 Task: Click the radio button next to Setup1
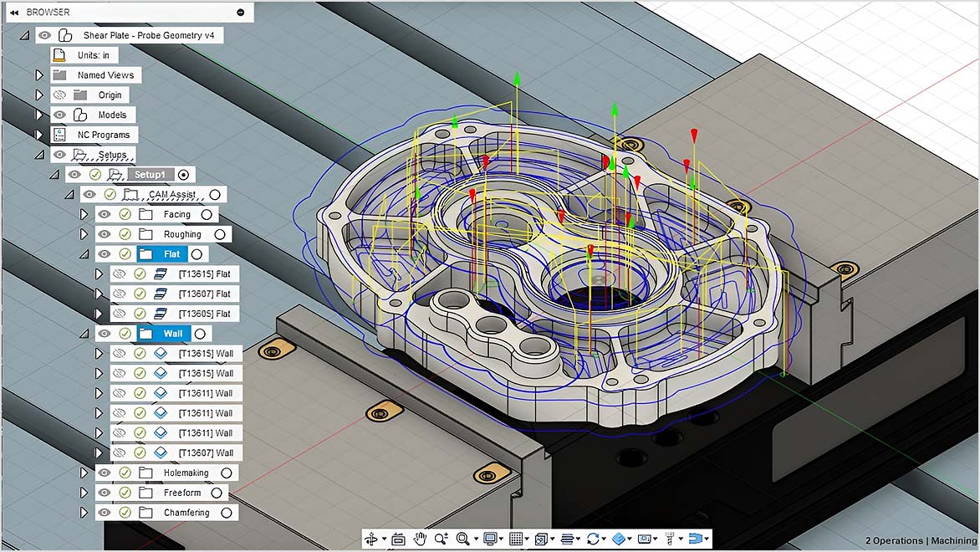(182, 175)
